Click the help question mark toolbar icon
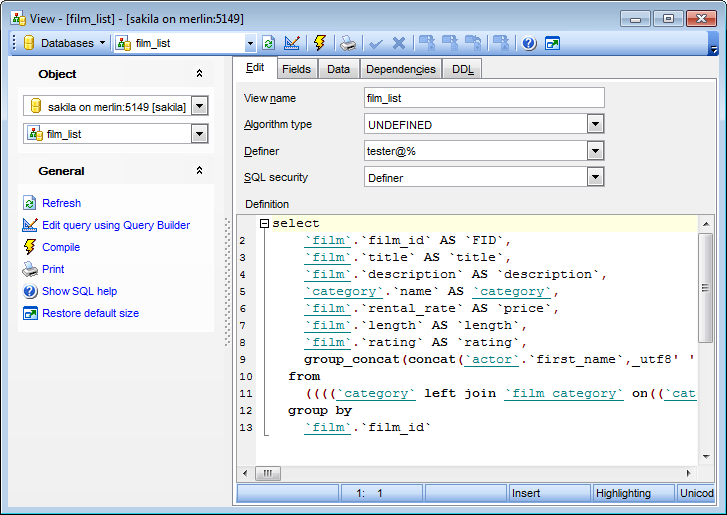The width and height of the screenshot is (727, 515). tap(529, 43)
